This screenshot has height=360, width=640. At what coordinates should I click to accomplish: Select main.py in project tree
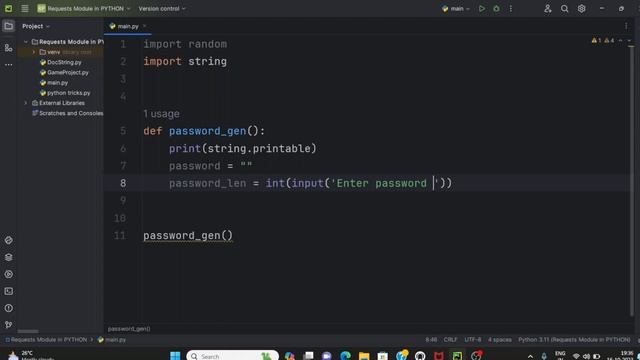57,82
